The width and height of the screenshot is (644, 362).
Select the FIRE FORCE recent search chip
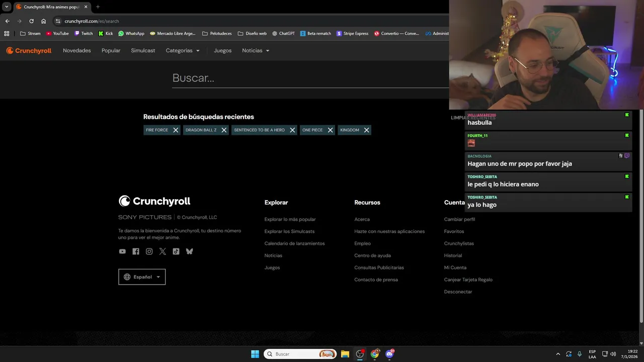pyautogui.click(x=157, y=130)
